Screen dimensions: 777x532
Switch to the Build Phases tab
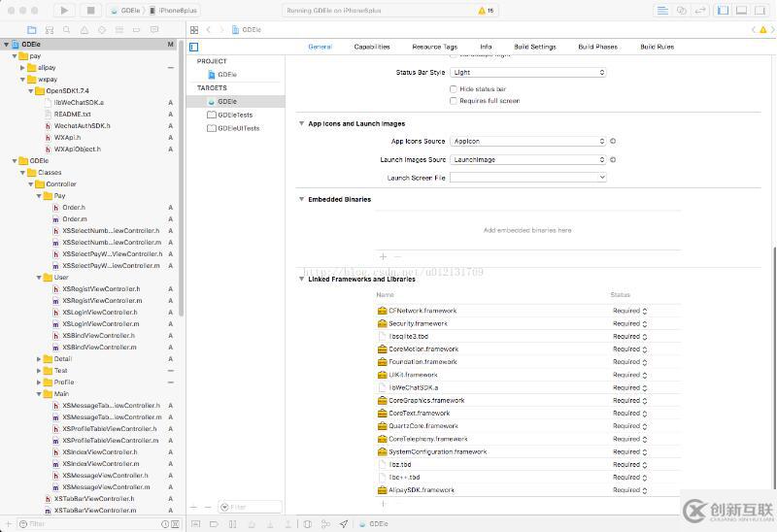tap(597, 47)
